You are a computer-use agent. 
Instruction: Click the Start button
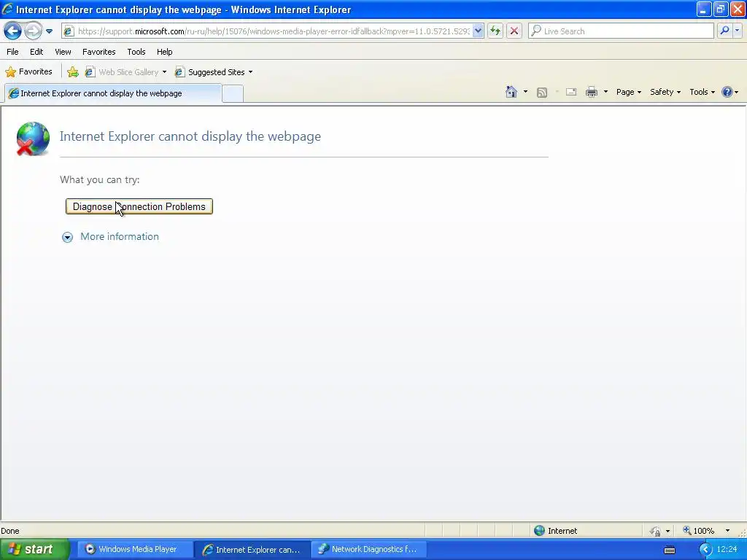point(34,549)
